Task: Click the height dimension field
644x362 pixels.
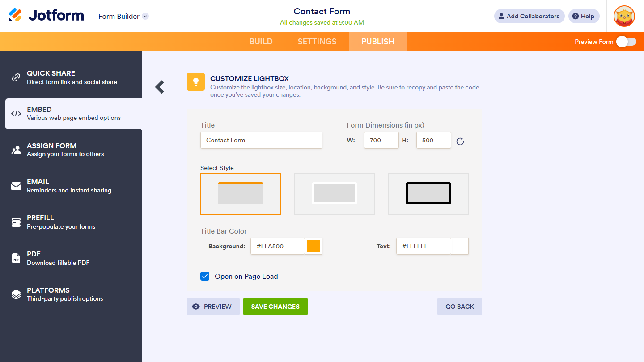Action: tap(434, 140)
